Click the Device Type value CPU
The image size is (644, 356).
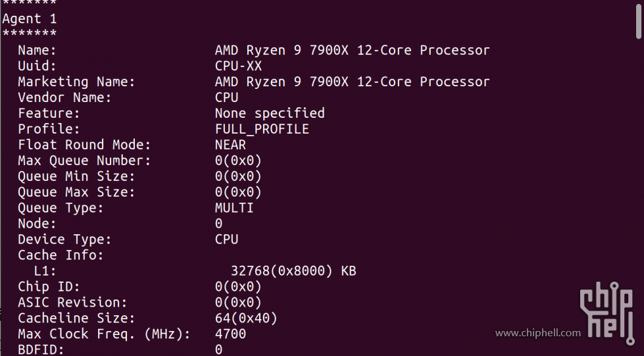click(x=226, y=240)
